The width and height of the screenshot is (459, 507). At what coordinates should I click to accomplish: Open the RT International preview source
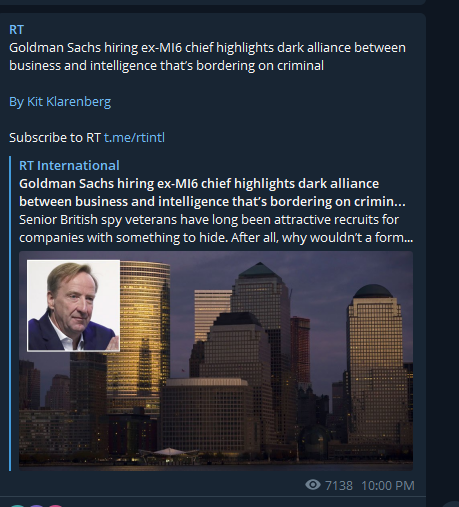pyautogui.click(x=69, y=165)
